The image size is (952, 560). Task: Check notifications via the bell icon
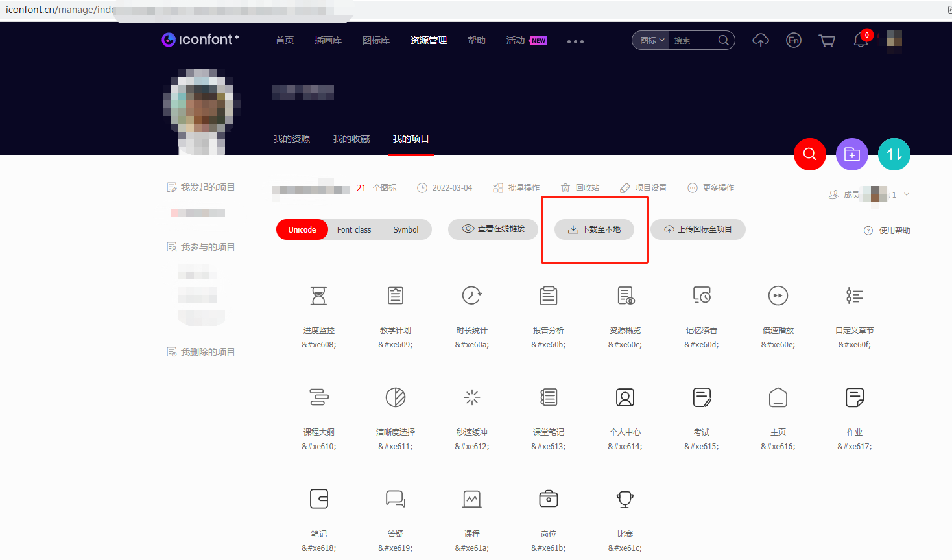click(x=860, y=40)
